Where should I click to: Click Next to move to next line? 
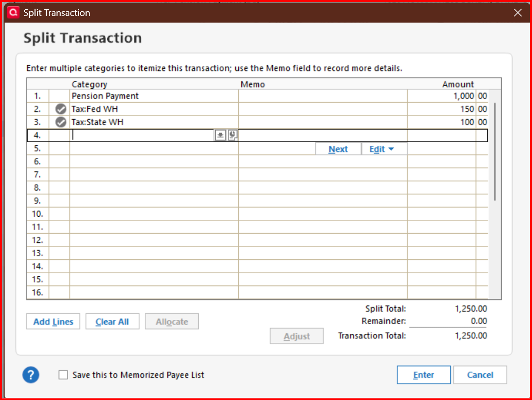pos(338,149)
